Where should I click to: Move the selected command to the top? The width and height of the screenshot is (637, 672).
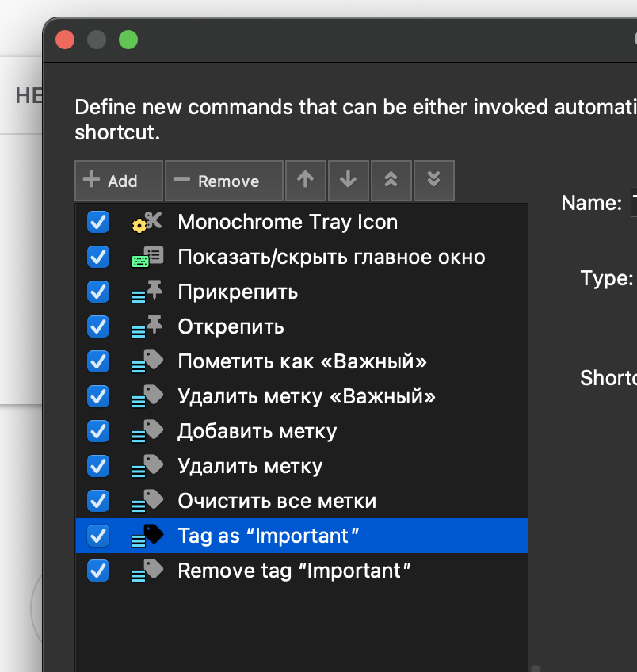391,181
